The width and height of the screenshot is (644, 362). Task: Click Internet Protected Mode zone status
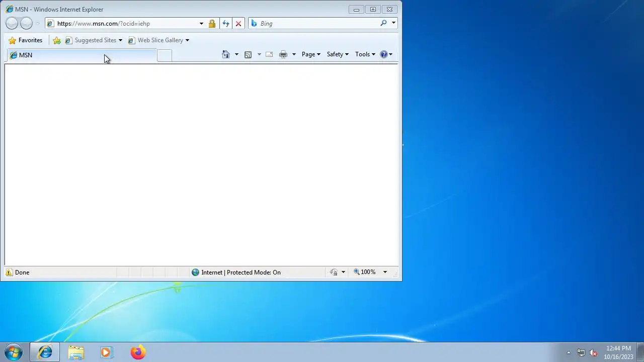pos(236,272)
